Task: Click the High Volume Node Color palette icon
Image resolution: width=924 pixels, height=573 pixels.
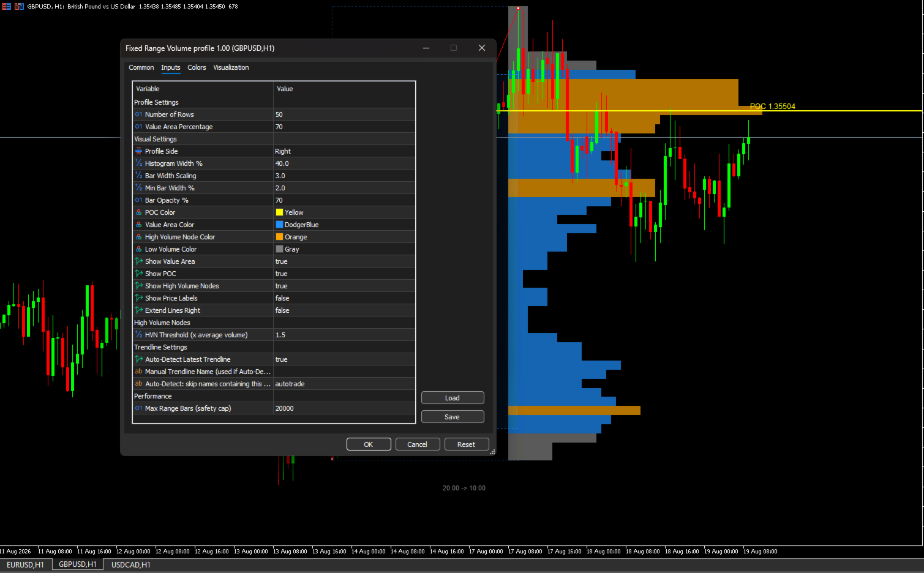Action: point(138,237)
